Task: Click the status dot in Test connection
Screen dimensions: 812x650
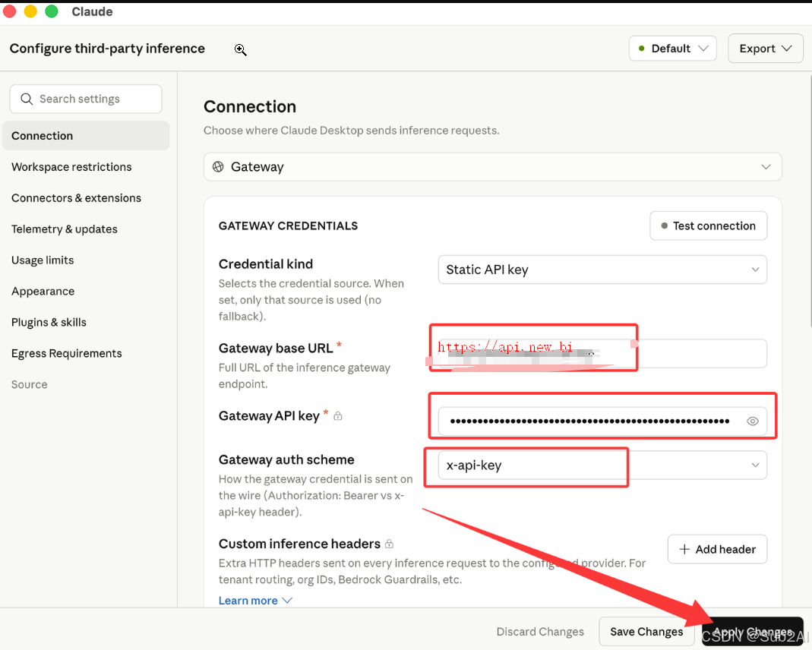Action: (665, 226)
